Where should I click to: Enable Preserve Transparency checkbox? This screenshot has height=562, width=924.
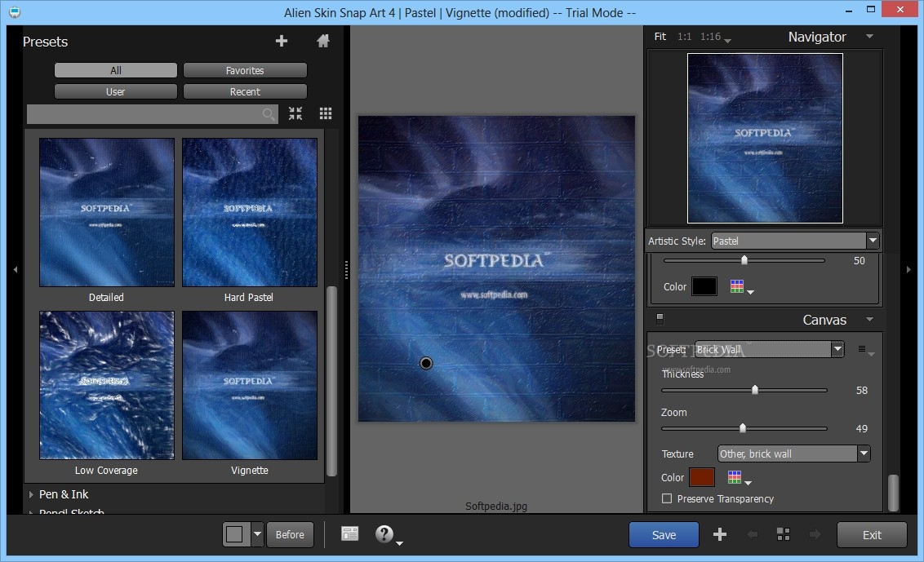point(667,498)
